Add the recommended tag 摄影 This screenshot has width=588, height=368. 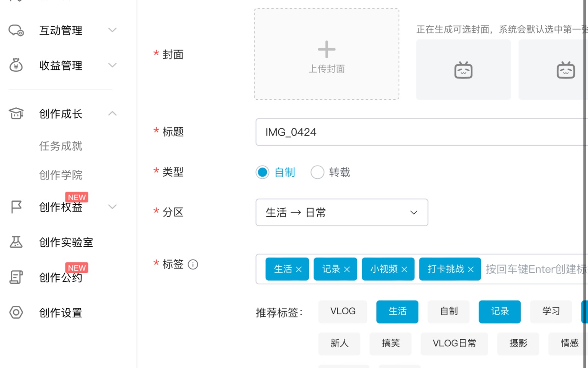click(518, 344)
